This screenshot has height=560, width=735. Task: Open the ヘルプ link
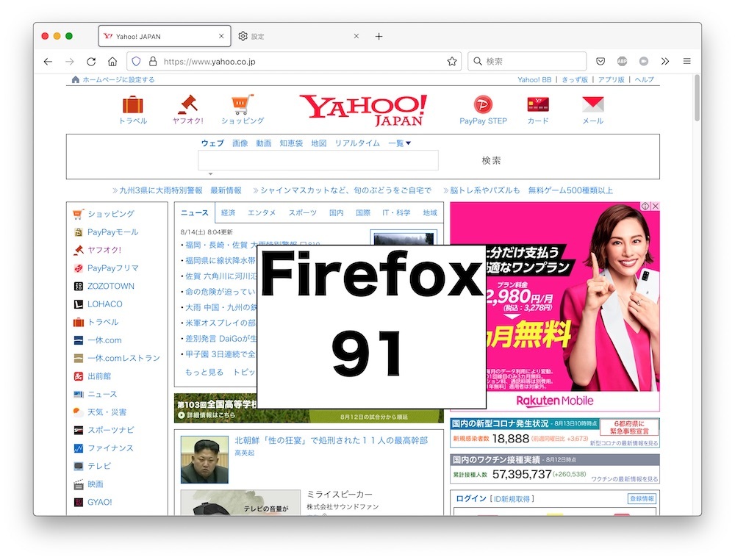[x=644, y=79]
